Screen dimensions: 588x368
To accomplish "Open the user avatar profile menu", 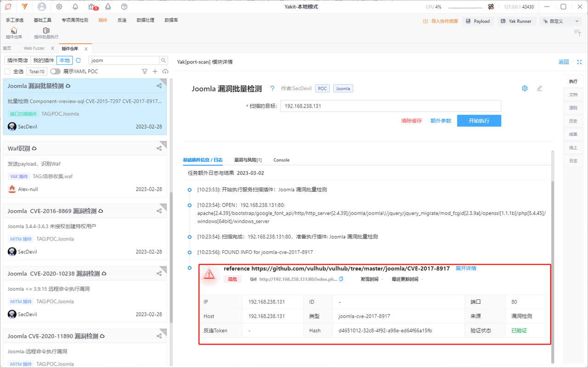I will (x=42, y=7).
